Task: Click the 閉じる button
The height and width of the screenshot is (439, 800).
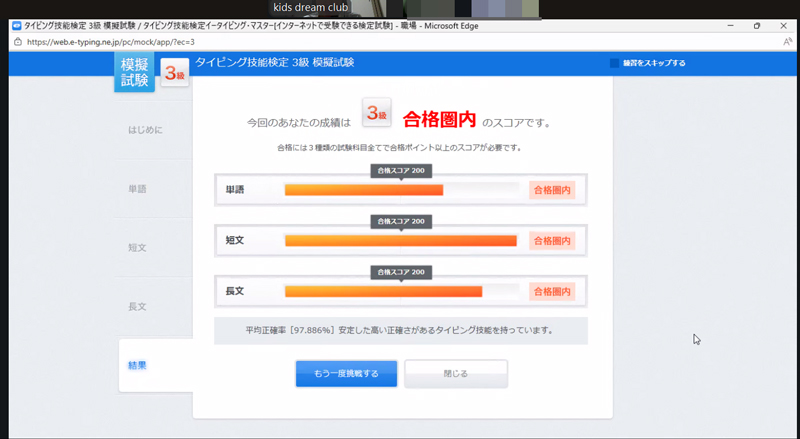Action: [x=456, y=374]
